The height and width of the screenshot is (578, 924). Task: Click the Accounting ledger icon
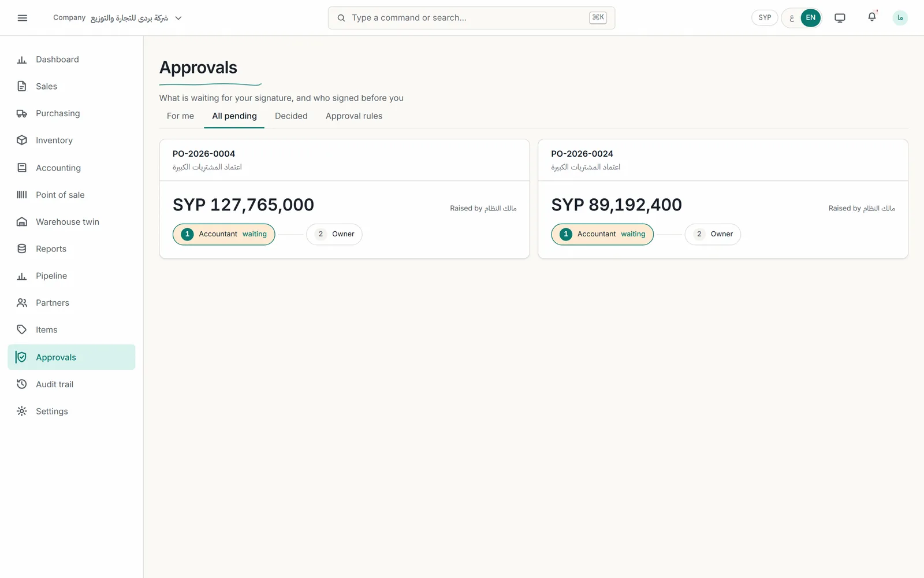22,168
